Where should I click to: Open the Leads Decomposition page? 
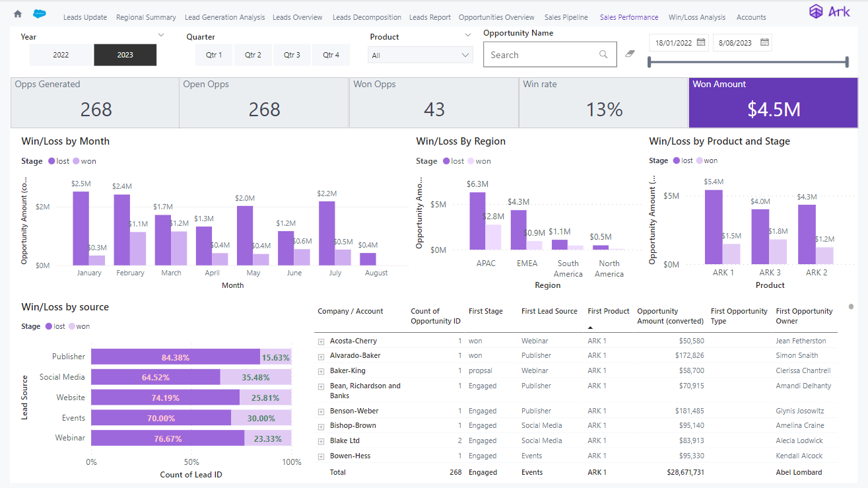point(367,17)
